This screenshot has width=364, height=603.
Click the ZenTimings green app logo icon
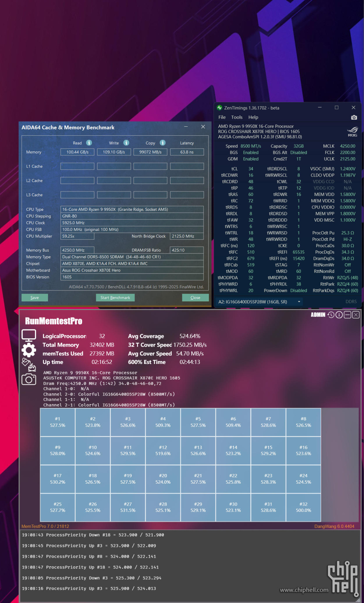pos(220,108)
